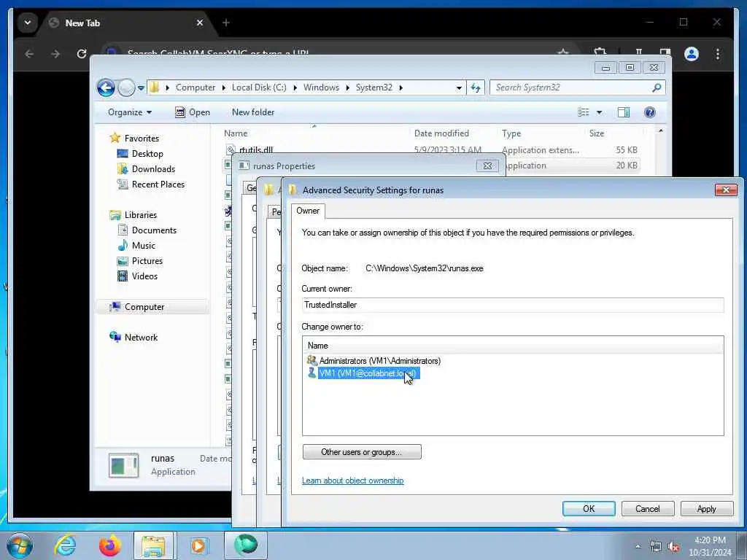Click OK in Advanced Security Settings

589,508
